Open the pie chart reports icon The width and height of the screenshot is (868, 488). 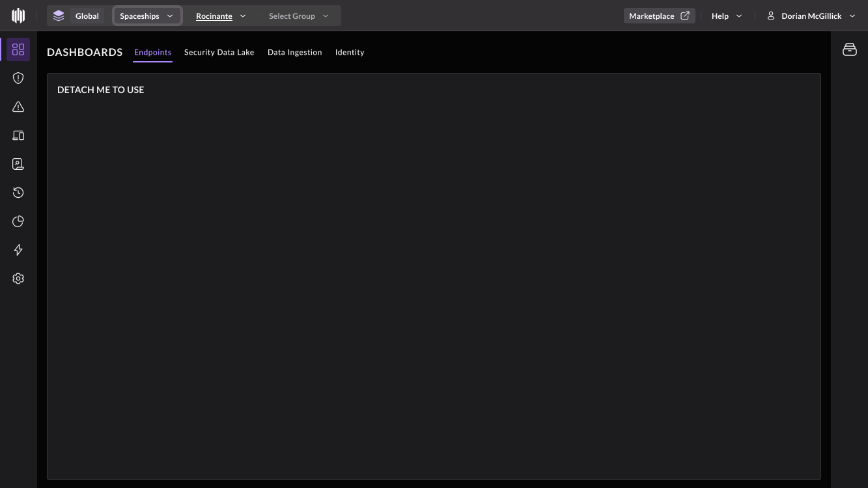[18, 221]
